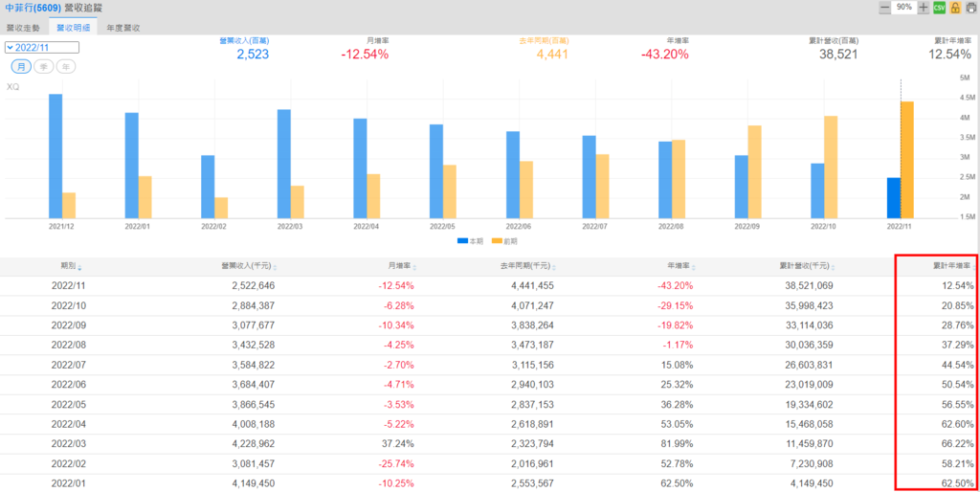Sort the 去年同期(千元) column via sort icon
The width and height of the screenshot is (980, 492).
tap(554, 267)
